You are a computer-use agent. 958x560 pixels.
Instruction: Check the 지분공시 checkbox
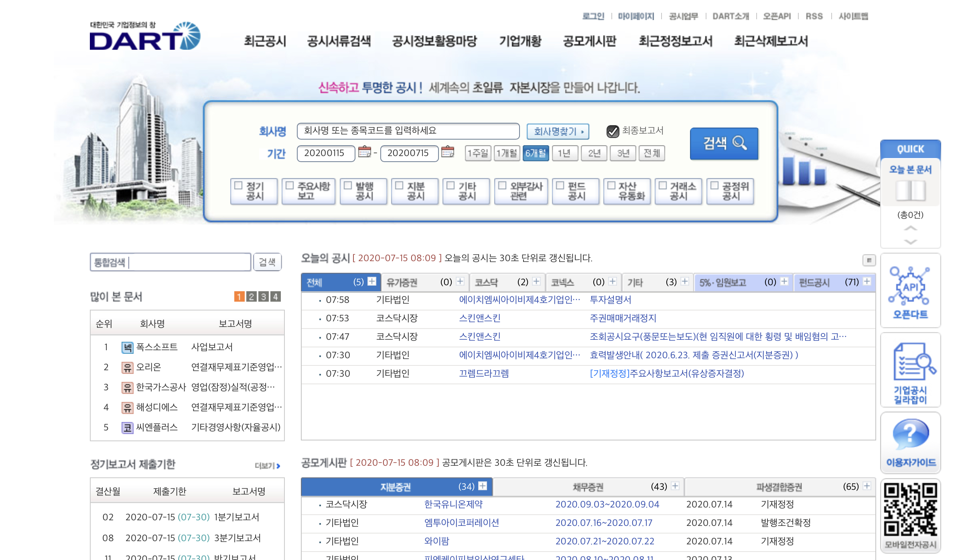point(399,185)
